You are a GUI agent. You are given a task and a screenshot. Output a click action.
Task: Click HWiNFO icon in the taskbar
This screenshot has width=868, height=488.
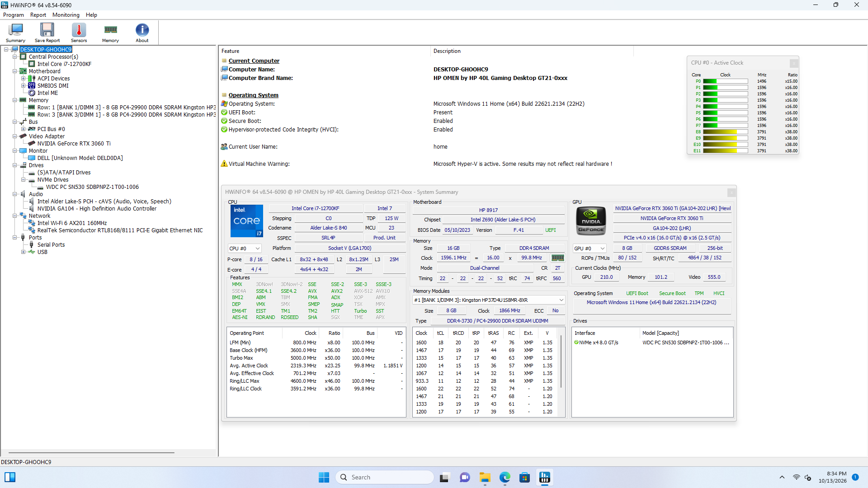(545, 477)
